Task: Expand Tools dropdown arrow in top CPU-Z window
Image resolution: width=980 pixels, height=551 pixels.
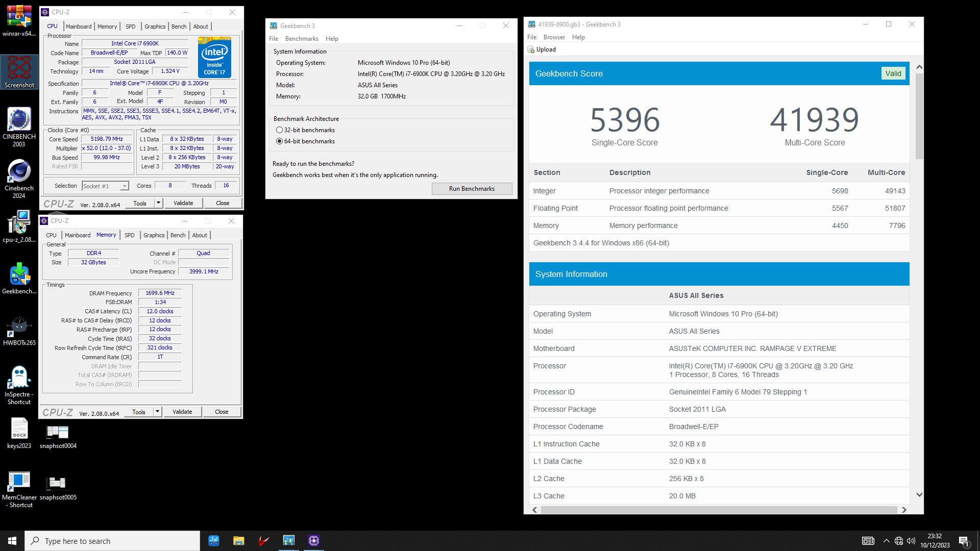Action: (158, 203)
